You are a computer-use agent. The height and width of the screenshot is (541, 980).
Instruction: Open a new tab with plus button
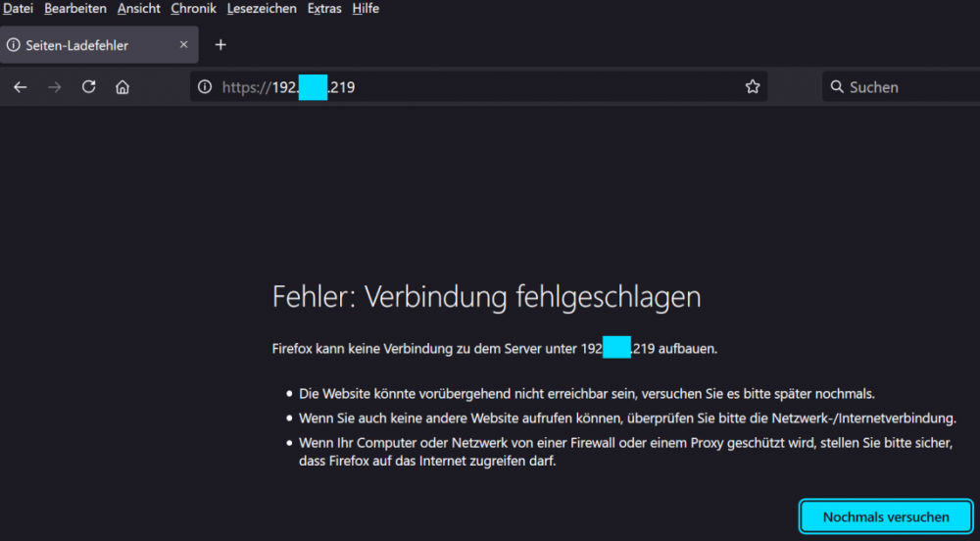pos(220,45)
